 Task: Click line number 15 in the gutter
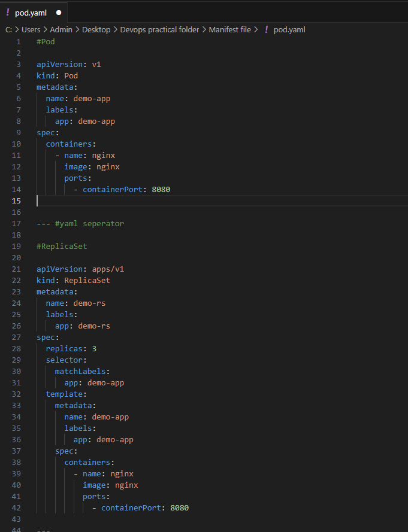(16, 201)
